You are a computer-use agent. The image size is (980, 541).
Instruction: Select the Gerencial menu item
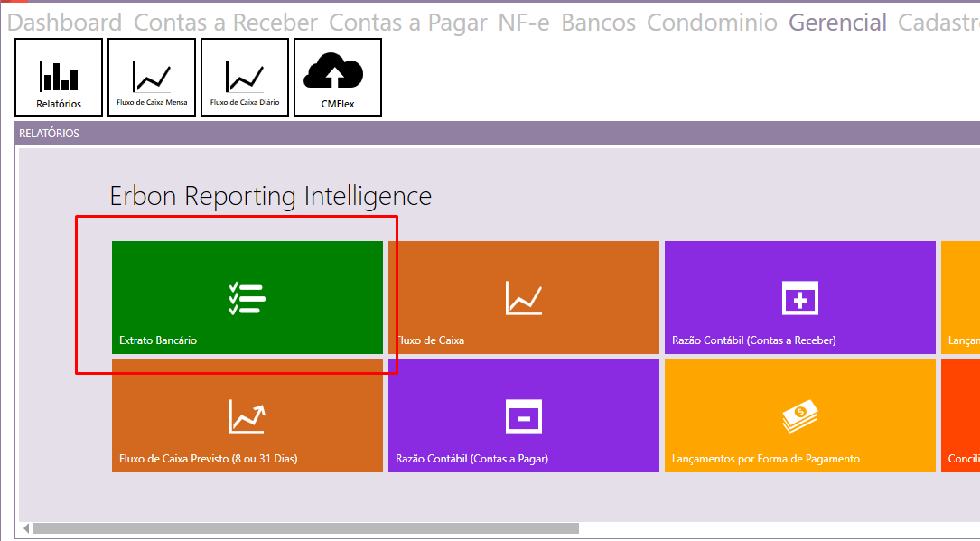(837, 23)
